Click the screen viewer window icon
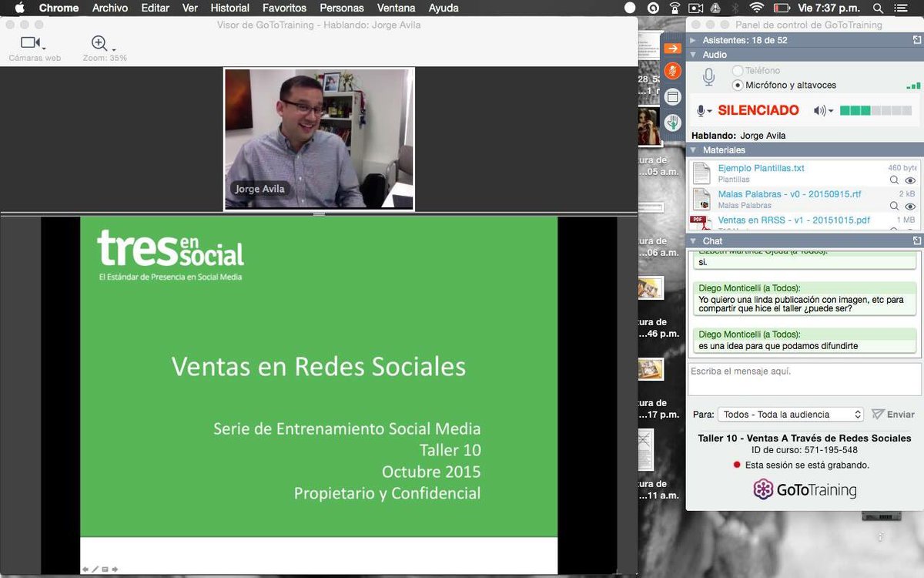The width and height of the screenshot is (924, 578). [x=672, y=96]
